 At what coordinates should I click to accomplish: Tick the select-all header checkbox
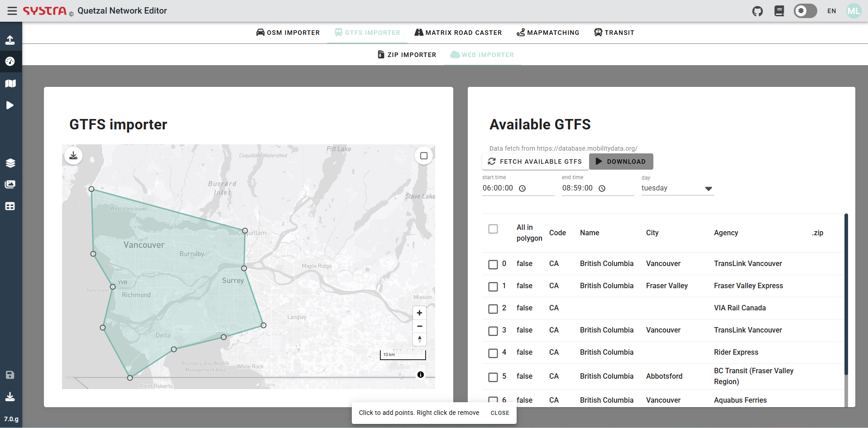(x=493, y=229)
